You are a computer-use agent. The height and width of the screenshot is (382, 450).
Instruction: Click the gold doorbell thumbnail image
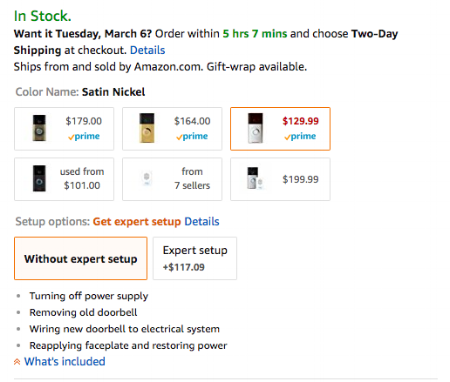click(x=147, y=128)
